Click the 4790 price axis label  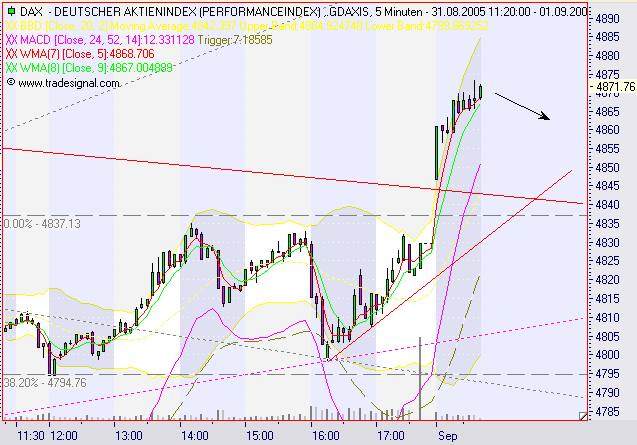(x=607, y=393)
